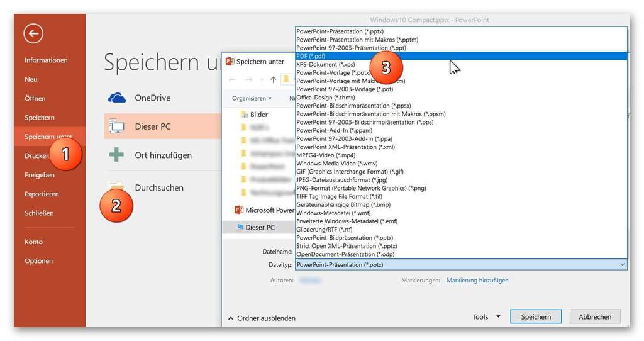
Task: Click the Durchsuchen label
Action: click(x=159, y=187)
